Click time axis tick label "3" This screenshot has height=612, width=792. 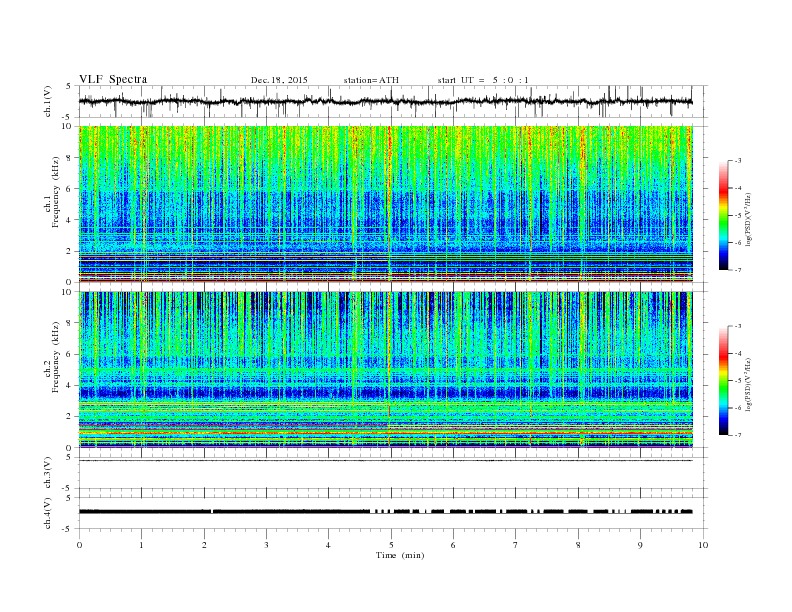[x=266, y=545]
